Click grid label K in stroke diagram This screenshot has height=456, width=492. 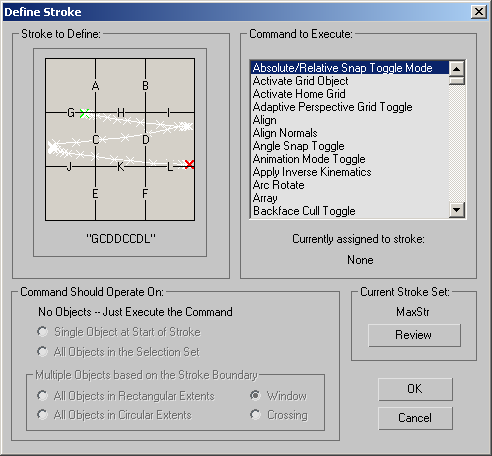[x=121, y=166]
